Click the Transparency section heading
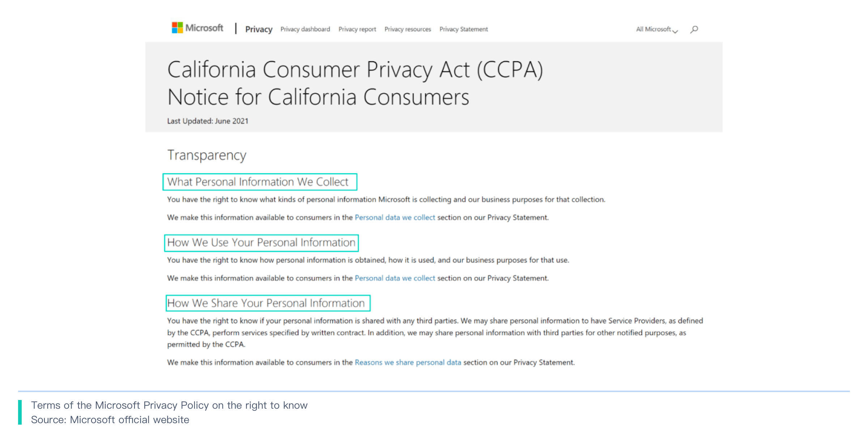The width and height of the screenshot is (868, 434). (x=207, y=156)
